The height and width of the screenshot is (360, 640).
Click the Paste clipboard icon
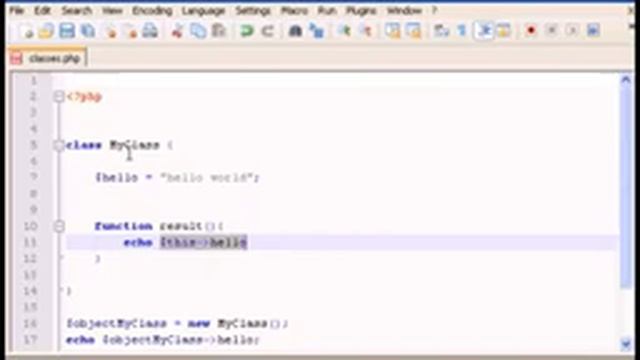[x=219, y=31]
